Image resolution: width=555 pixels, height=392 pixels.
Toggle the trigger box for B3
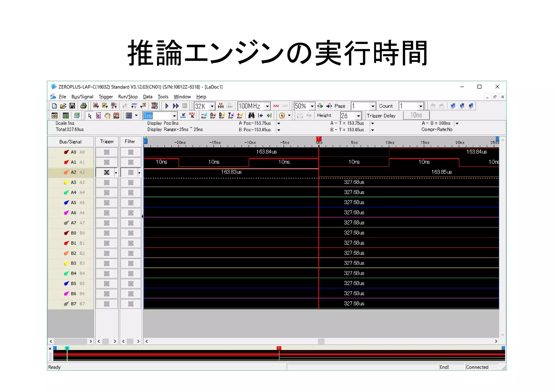pyautogui.click(x=107, y=263)
